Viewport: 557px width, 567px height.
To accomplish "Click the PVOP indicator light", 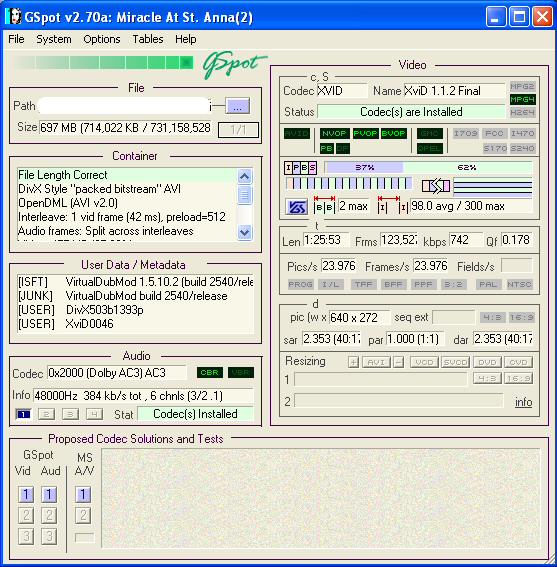I will (x=365, y=133).
